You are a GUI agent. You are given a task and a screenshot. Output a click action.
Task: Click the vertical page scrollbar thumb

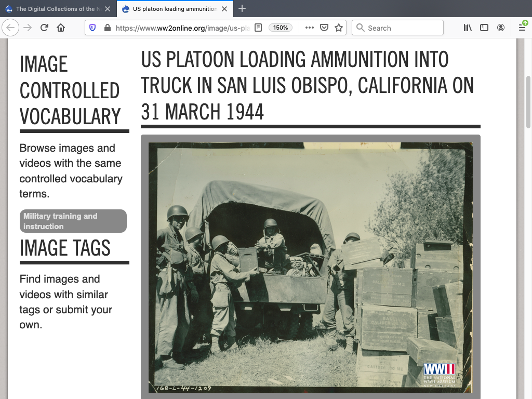pos(528,102)
